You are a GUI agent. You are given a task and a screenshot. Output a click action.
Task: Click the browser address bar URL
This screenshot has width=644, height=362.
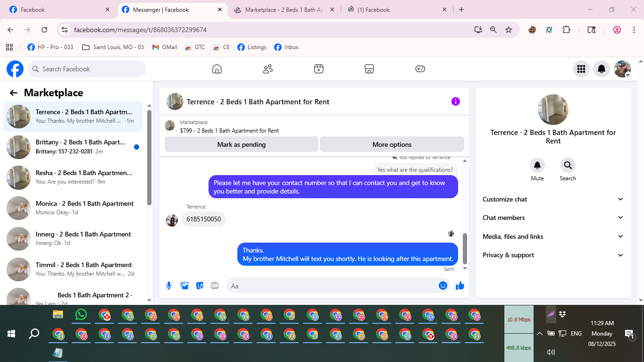(x=140, y=30)
